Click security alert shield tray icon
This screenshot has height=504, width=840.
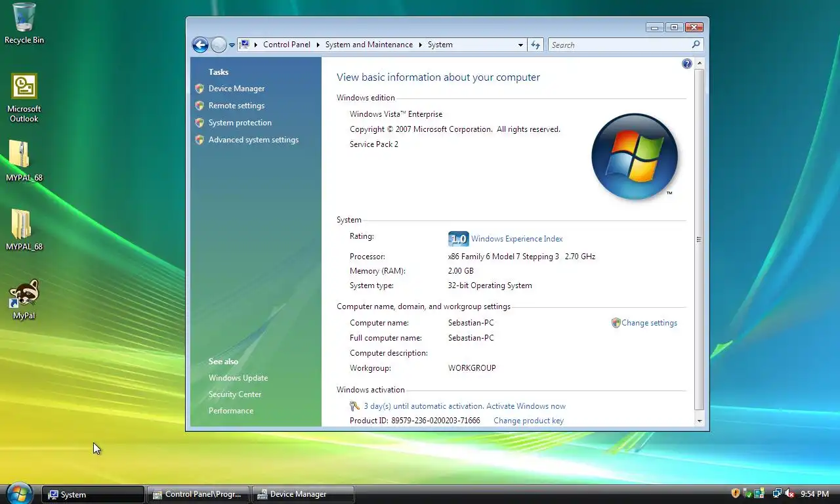(x=736, y=493)
